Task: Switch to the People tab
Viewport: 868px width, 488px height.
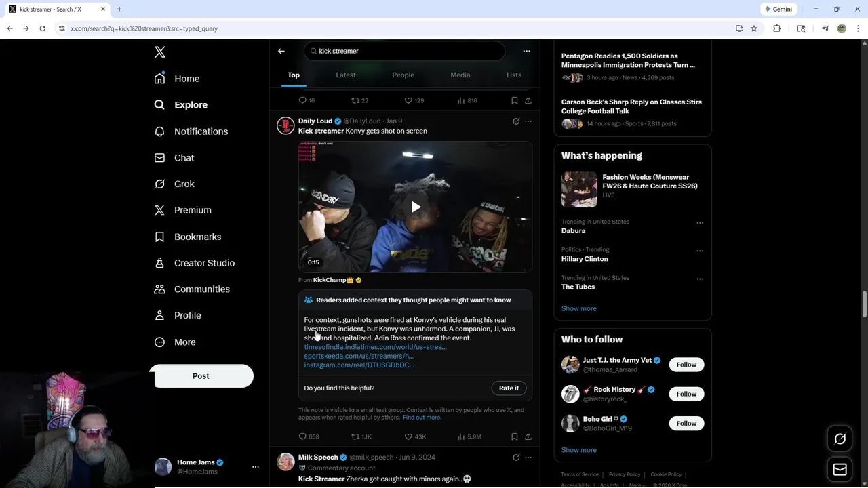Action: (403, 75)
